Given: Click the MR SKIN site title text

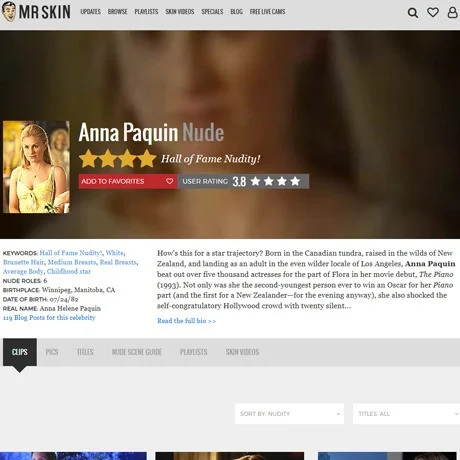Looking at the screenshot, I should pos(45,12).
